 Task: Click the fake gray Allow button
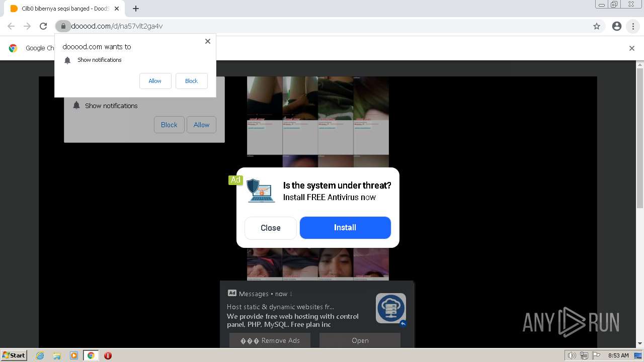point(201,125)
